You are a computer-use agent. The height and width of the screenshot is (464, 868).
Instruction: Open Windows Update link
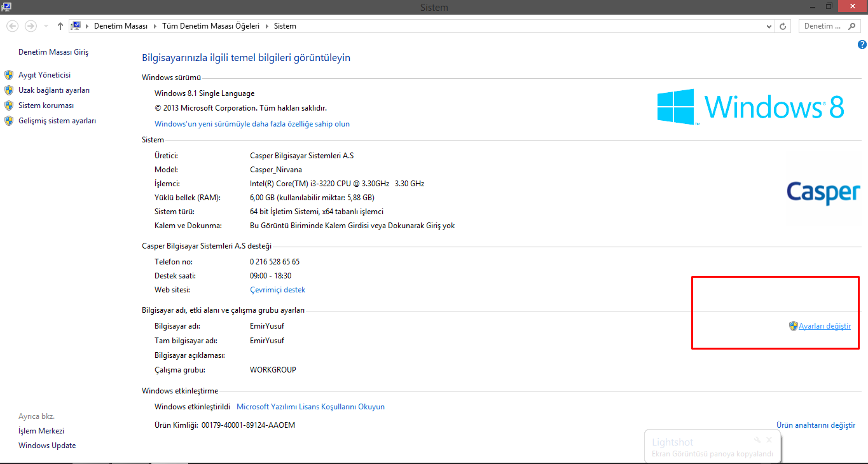pyautogui.click(x=47, y=446)
